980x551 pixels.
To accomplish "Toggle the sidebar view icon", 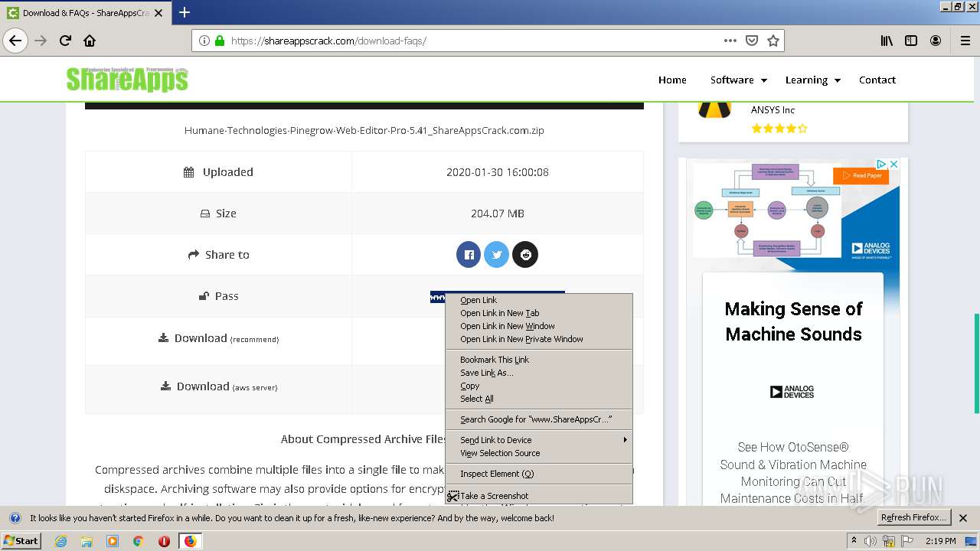I will 911,41.
